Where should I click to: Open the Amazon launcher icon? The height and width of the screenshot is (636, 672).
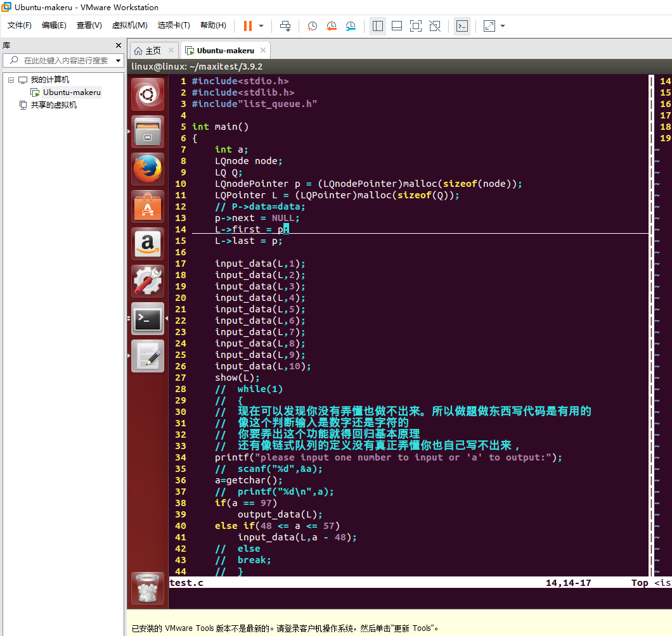pos(148,244)
